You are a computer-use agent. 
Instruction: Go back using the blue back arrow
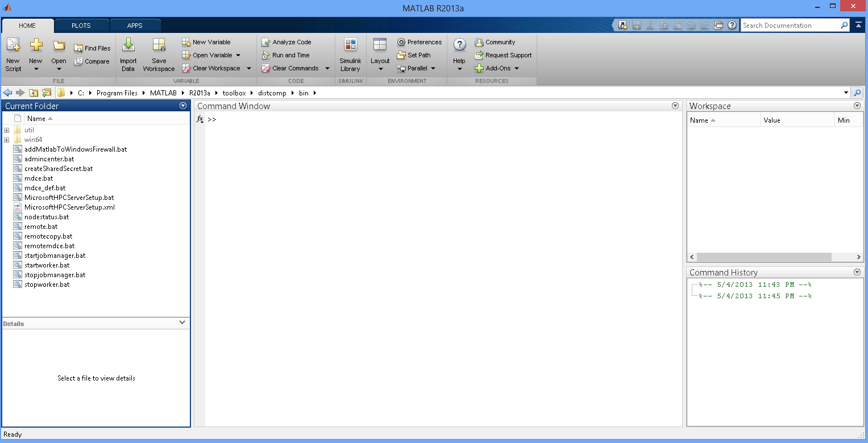[7, 93]
